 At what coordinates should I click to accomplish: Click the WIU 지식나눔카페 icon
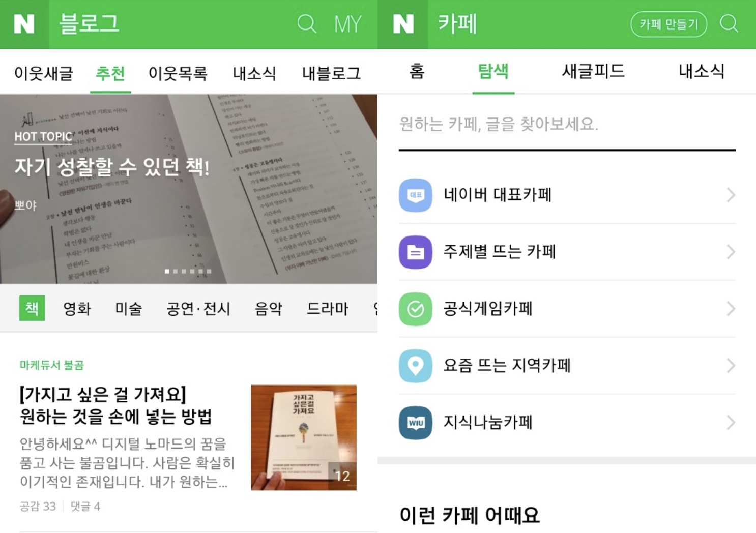tap(416, 423)
